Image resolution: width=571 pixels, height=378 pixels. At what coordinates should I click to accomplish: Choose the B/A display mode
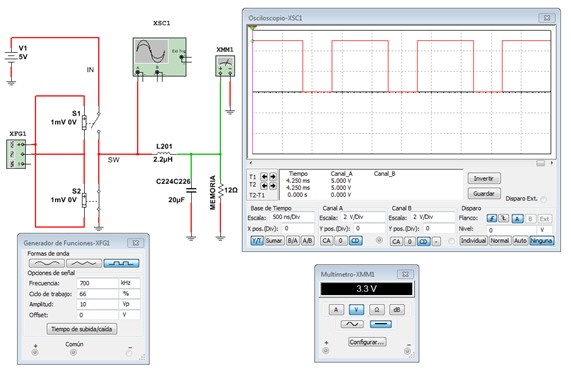292,241
